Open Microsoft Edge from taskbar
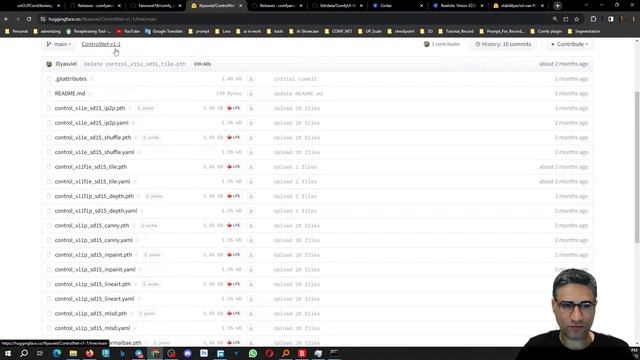This screenshot has width=640, height=360. pos(57,353)
